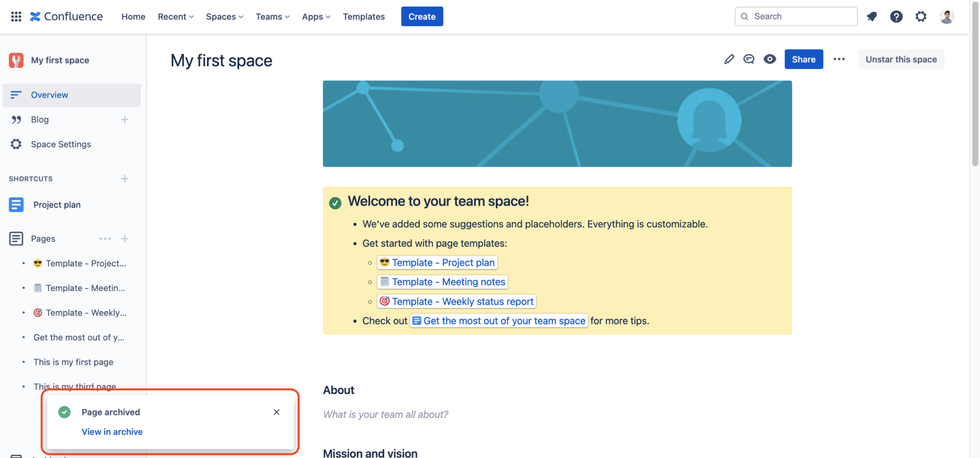The width and height of the screenshot is (980, 458).
Task: Click your profile avatar
Action: point(947,16)
